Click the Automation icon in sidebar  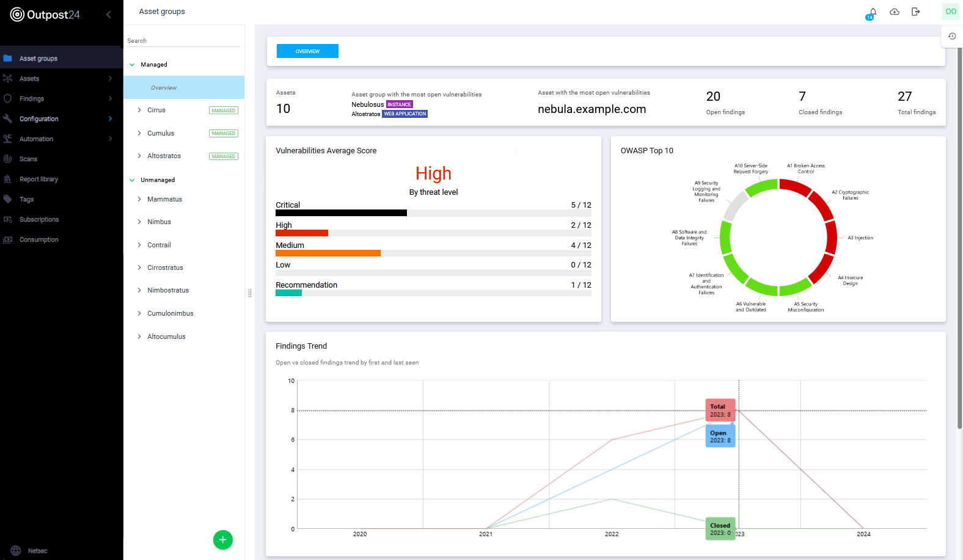click(7, 139)
